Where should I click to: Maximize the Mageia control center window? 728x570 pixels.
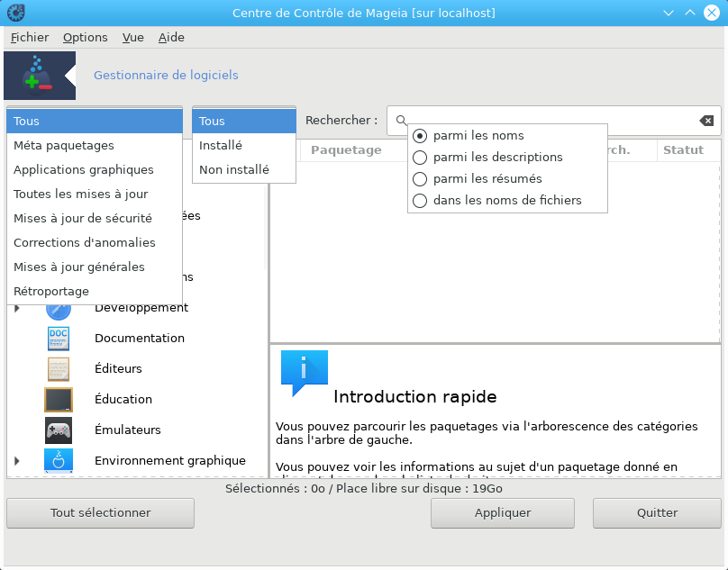(690, 13)
